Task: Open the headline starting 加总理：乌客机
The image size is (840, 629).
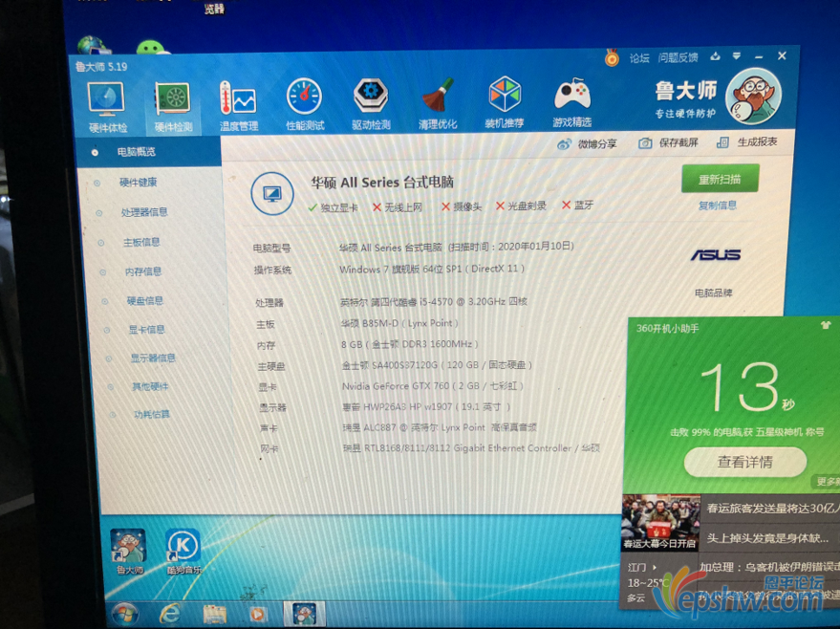Action: (x=769, y=567)
